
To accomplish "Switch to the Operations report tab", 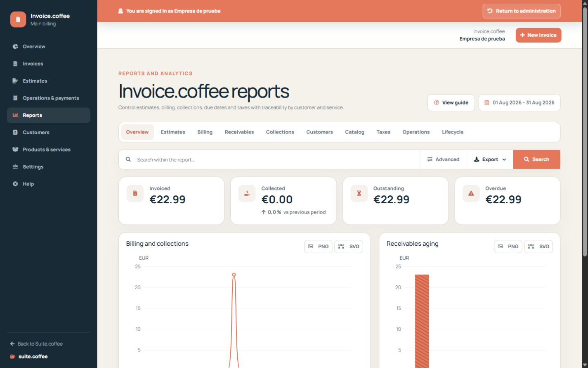I will (416, 132).
